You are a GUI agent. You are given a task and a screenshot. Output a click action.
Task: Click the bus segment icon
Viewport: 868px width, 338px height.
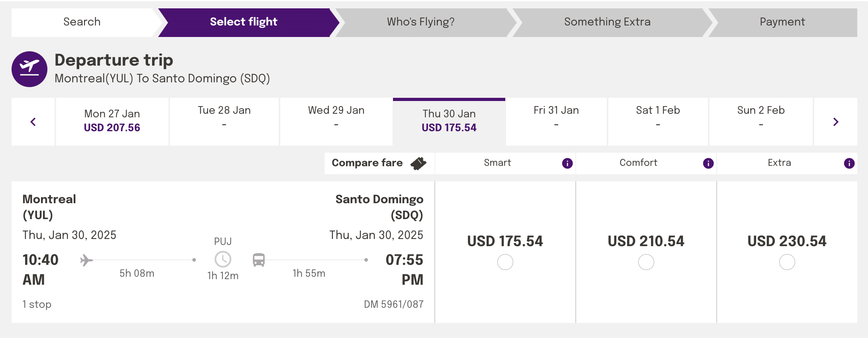point(259,260)
